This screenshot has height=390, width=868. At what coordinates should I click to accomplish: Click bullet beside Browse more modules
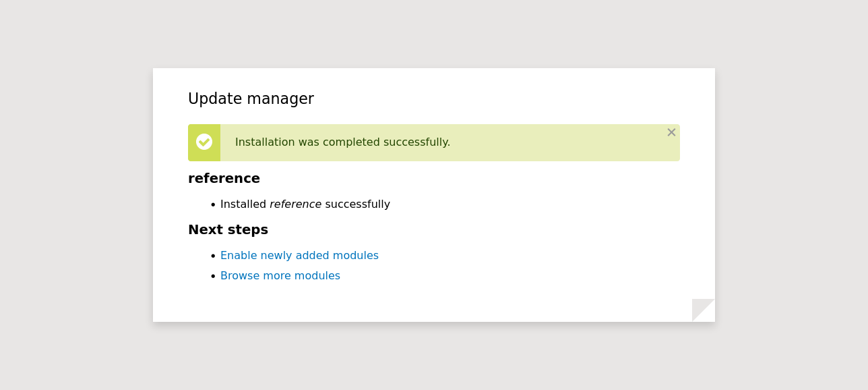click(x=213, y=277)
